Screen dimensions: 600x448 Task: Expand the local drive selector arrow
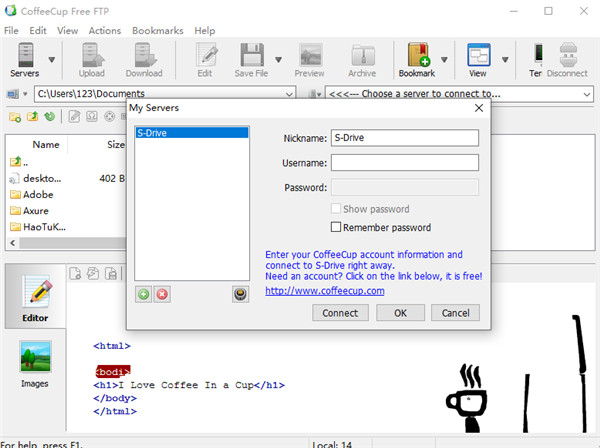(25, 94)
